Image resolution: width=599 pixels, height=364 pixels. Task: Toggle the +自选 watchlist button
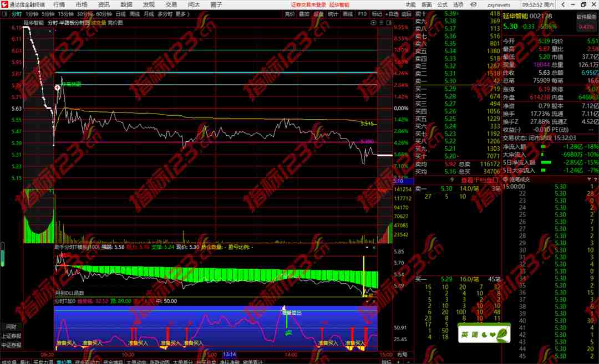[x=392, y=14]
